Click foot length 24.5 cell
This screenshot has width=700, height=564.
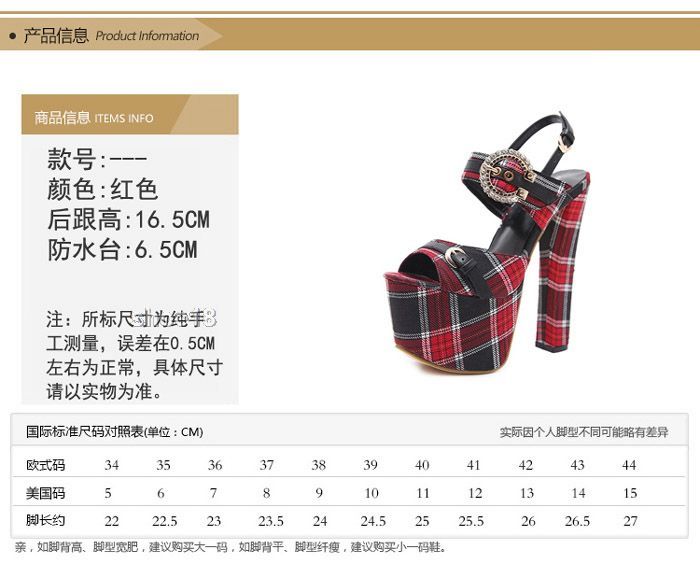pyautogui.click(x=373, y=521)
